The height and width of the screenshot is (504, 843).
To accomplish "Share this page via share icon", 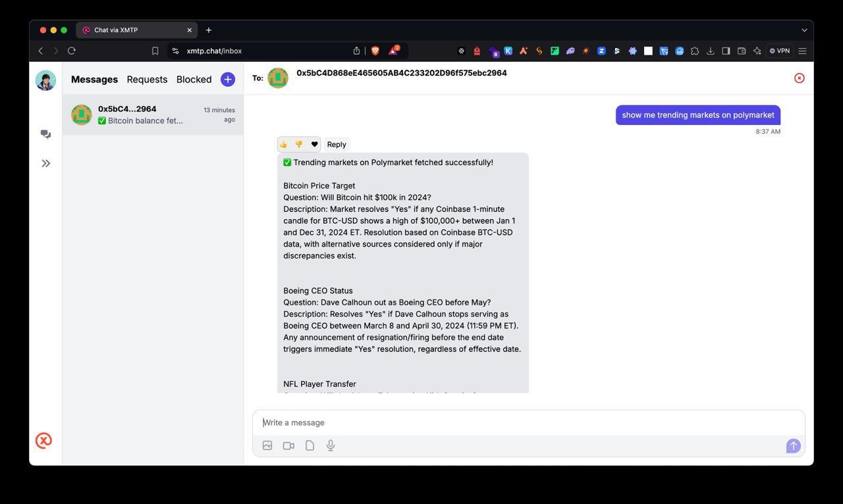I will (356, 51).
